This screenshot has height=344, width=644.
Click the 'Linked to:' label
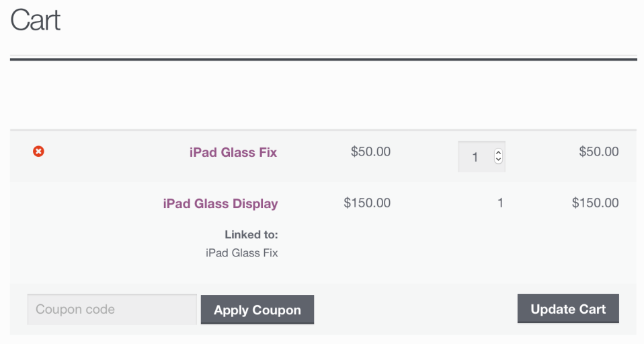click(251, 235)
